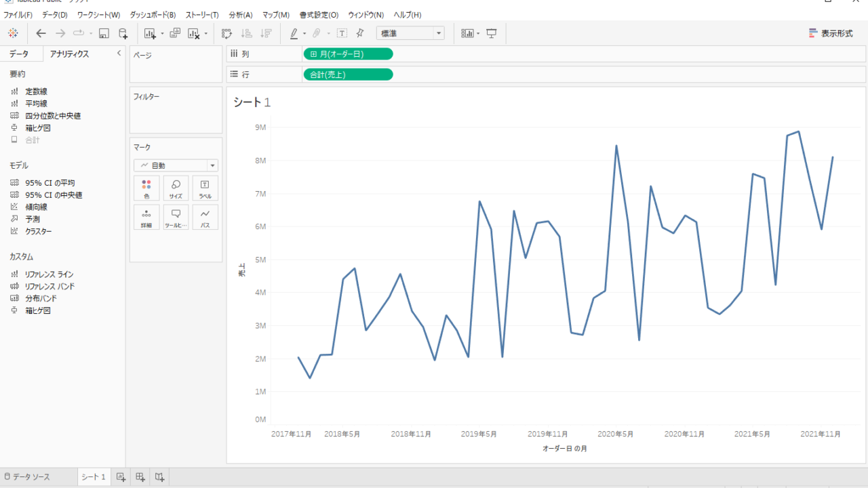Expand the 月(オーダー日) pill plus sign
Image resolution: width=868 pixels, height=488 pixels.
[314, 54]
